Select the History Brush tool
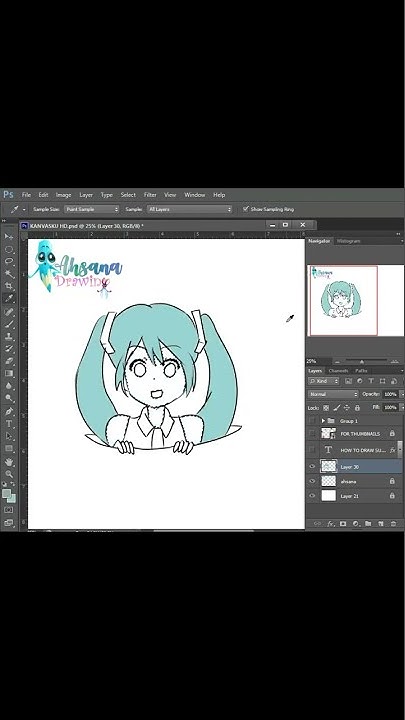This screenshot has width=405, height=720. (9, 349)
